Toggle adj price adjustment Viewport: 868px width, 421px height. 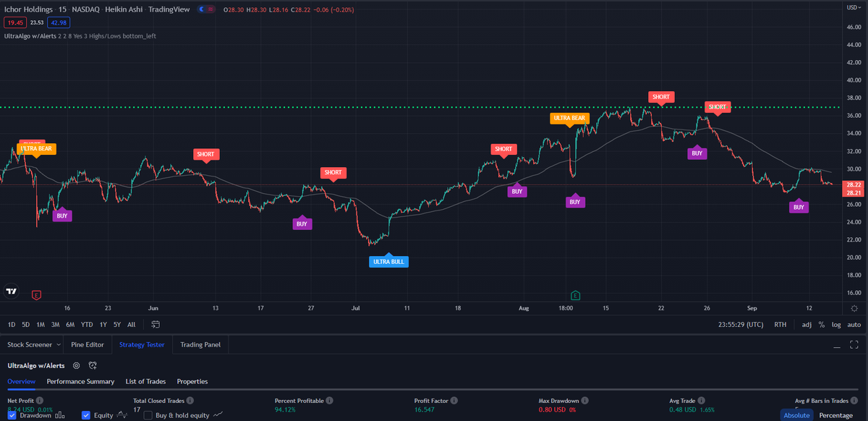(807, 325)
